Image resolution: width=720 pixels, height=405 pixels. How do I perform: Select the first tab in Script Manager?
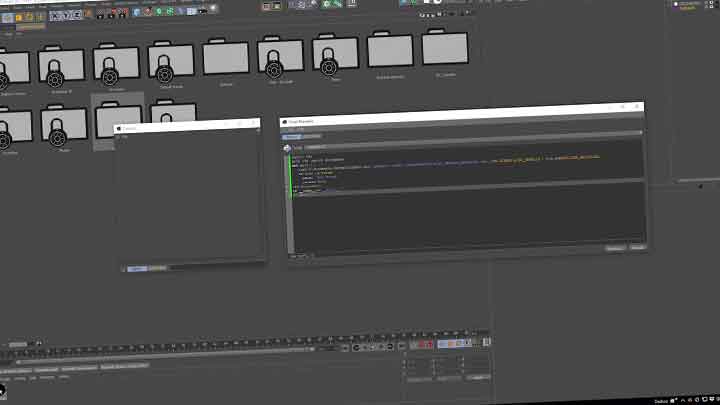(292, 136)
